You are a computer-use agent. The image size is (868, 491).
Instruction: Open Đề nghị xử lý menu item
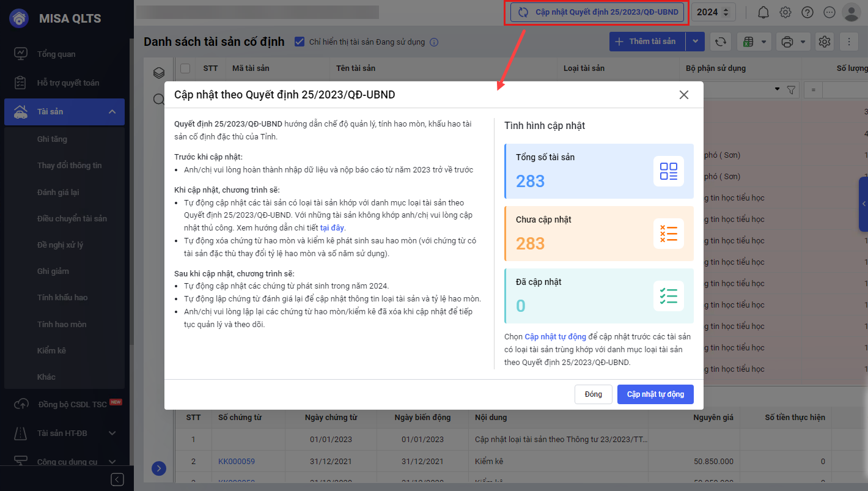60,245
